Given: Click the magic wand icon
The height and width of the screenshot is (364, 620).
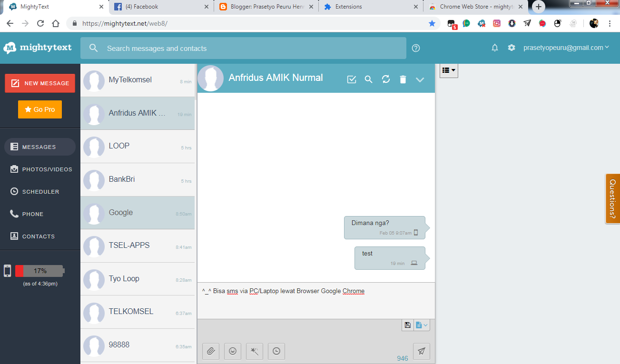Looking at the screenshot, I should 255,351.
